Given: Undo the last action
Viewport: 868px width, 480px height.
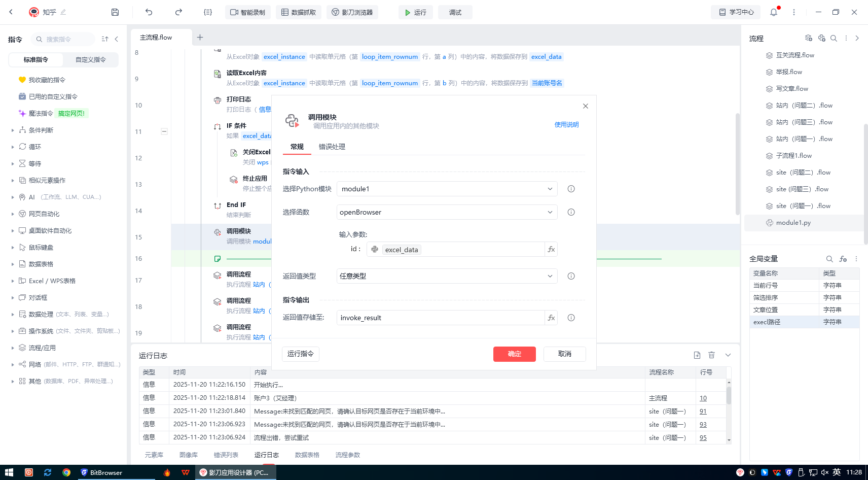Looking at the screenshot, I should 149,12.
